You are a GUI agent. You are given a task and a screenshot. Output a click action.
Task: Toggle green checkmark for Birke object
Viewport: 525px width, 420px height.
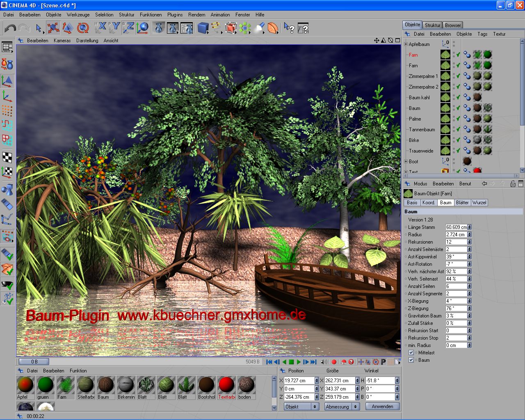[x=458, y=140]
